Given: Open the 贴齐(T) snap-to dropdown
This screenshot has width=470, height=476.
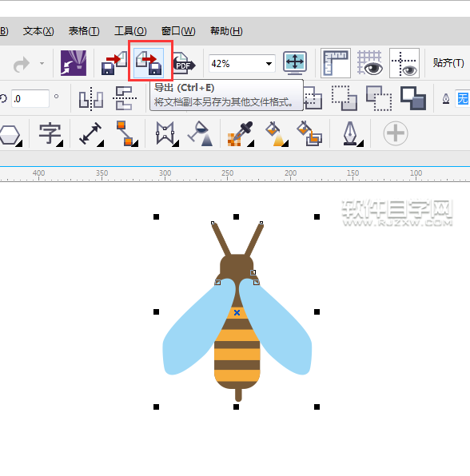Looking at the screenshot, I should coord(448,63).
